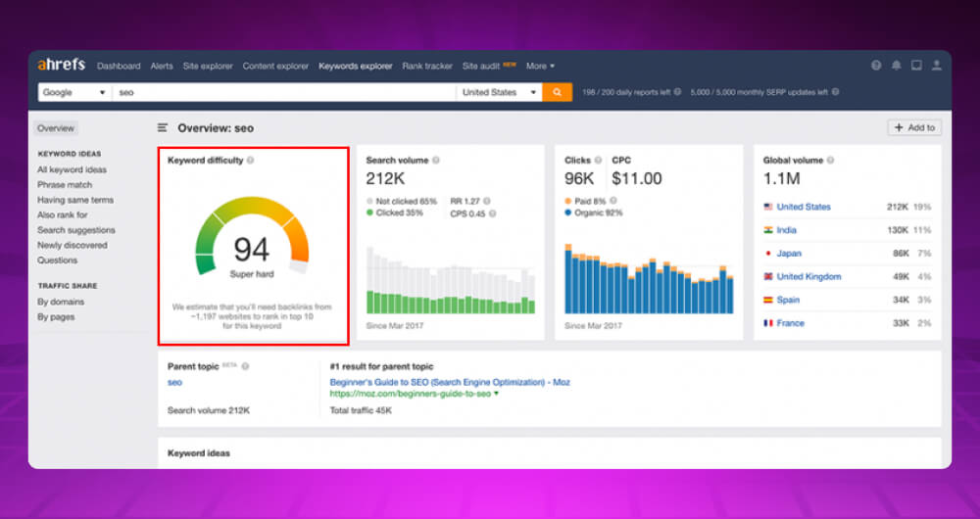Click the Japan country link
This screenshot has width=980, height=519.
[789, 254]
